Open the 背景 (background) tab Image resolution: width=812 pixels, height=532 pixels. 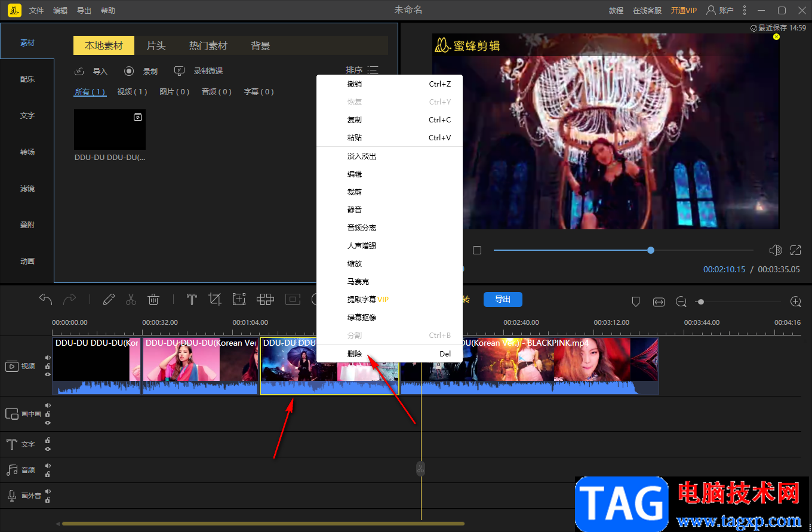261,46
